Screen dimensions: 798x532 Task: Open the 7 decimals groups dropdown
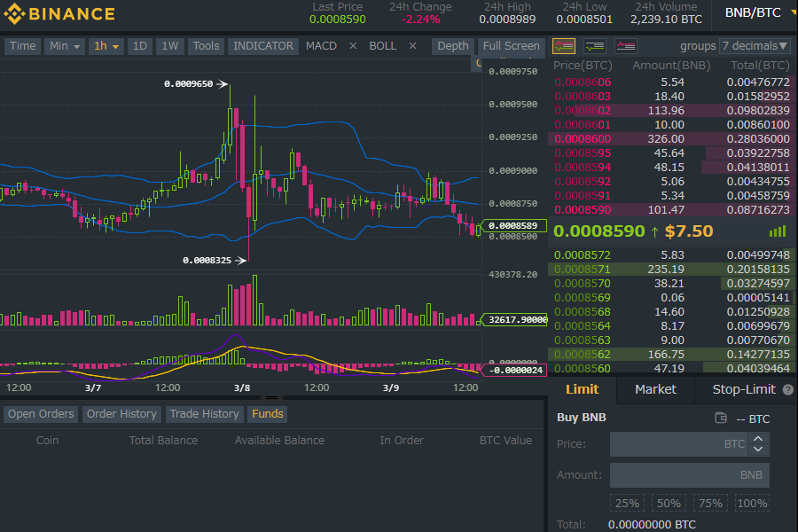755,46
